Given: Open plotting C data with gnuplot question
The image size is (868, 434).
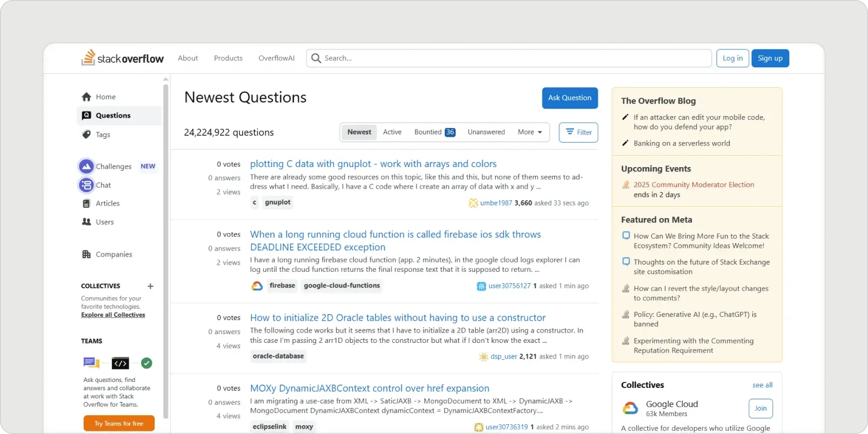Looking at the screenshot, I should [x=373, y=164].
